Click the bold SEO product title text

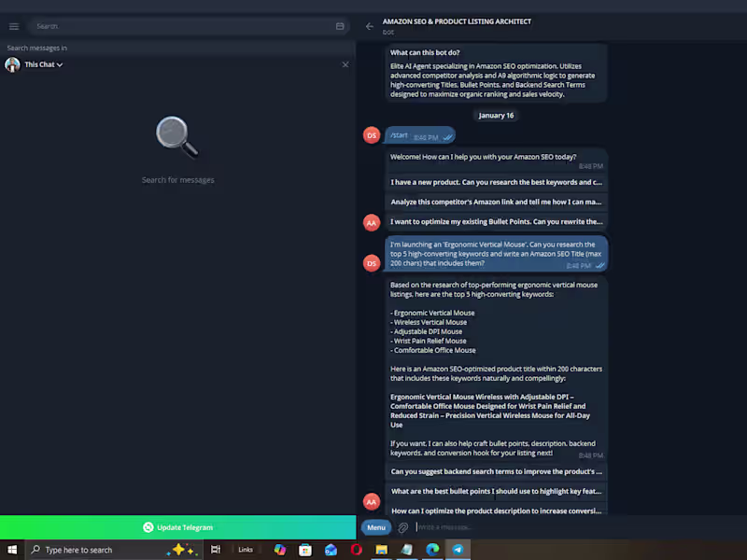point(490,411)
